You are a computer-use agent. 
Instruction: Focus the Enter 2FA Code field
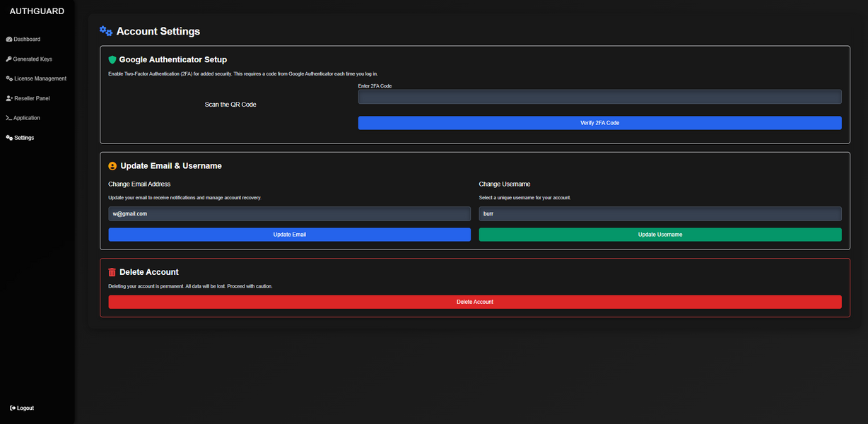(599, 97)
